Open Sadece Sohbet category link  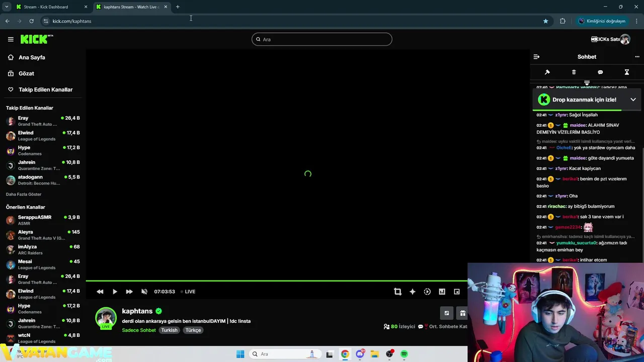(x=139, y=330)
